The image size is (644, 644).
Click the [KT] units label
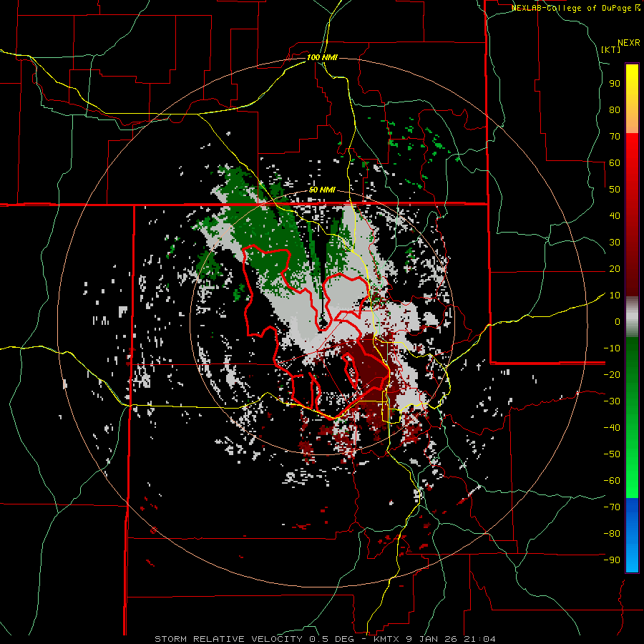coord(611,49)
